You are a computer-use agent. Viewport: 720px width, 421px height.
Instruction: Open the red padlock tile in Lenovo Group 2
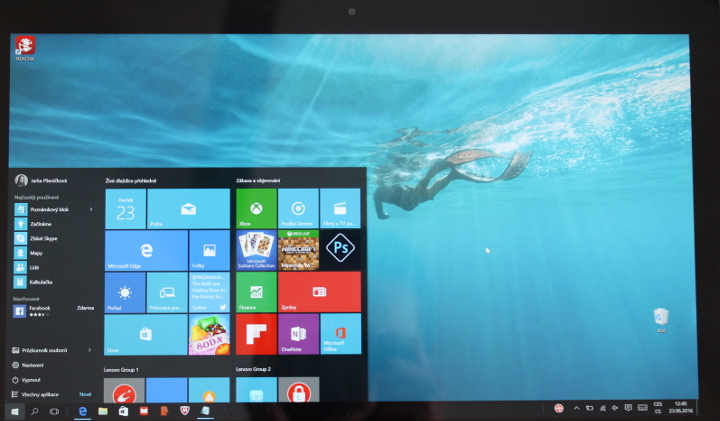298,390
